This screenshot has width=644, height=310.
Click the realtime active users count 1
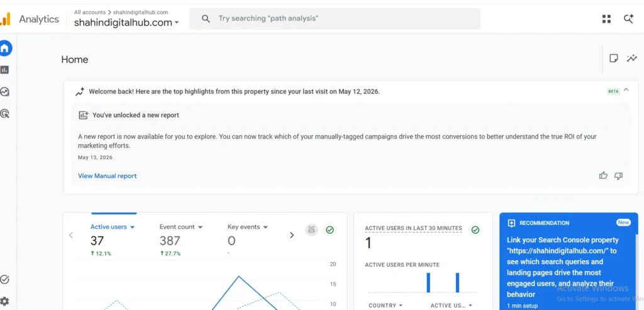click(x=369, y=243)
